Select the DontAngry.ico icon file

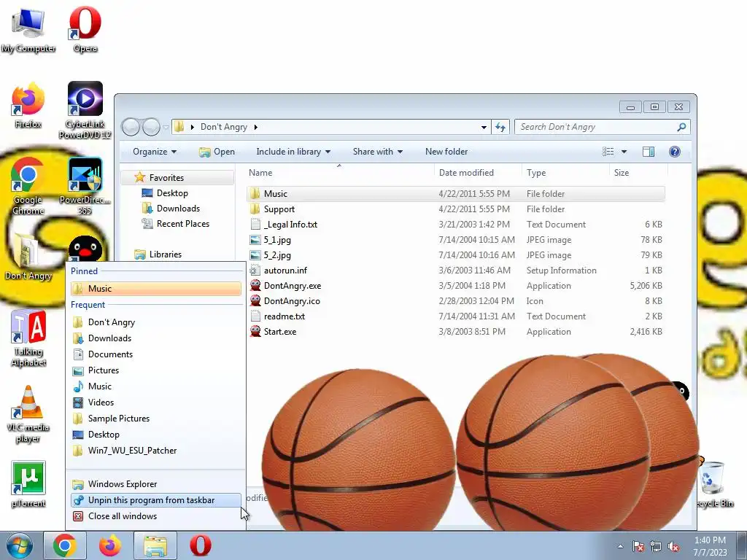pos(455,301)
